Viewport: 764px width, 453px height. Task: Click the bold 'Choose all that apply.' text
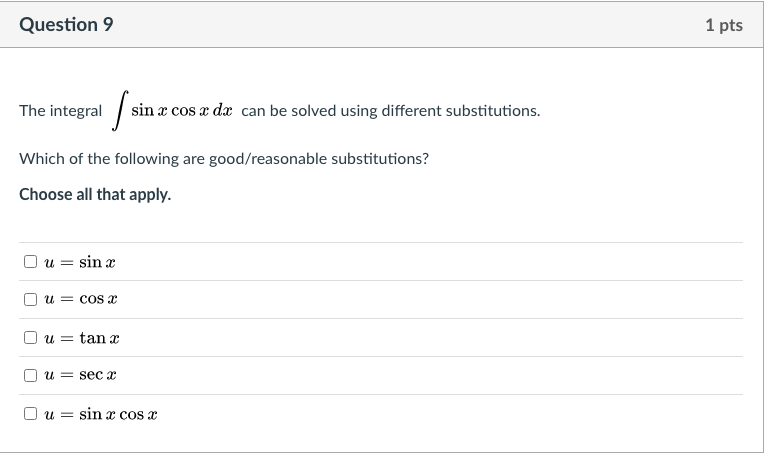point(95,194)
